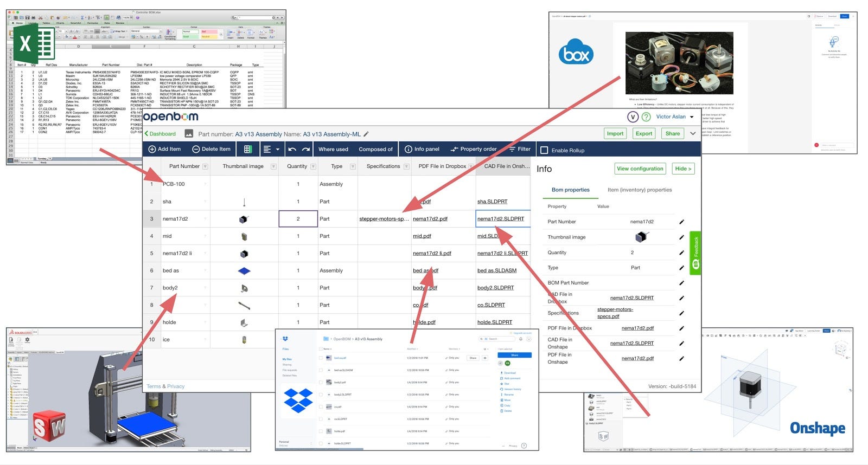Viewport: 868px width, 465px height.
Task: Switch to Item (inventory) properties tab
Action: click(x=640, y=190)
